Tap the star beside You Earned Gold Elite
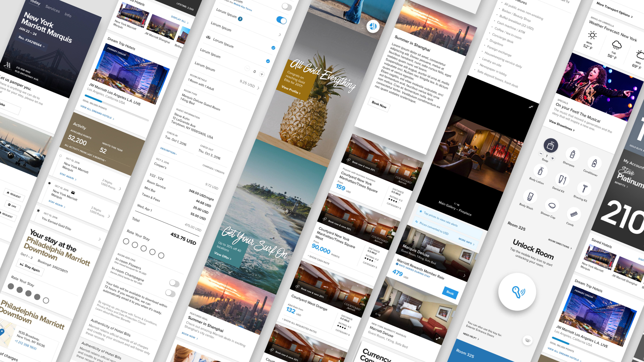Viewport: 644px width, 362px height. 38,211
